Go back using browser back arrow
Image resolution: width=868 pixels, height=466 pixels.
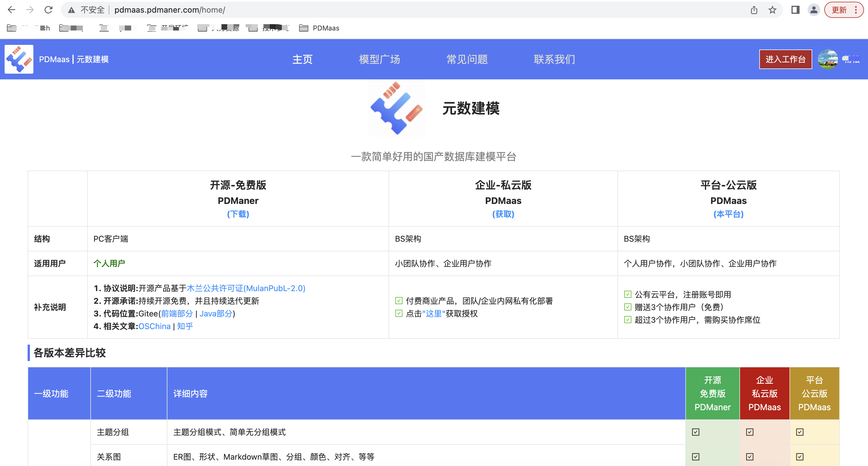pos(12,10)
